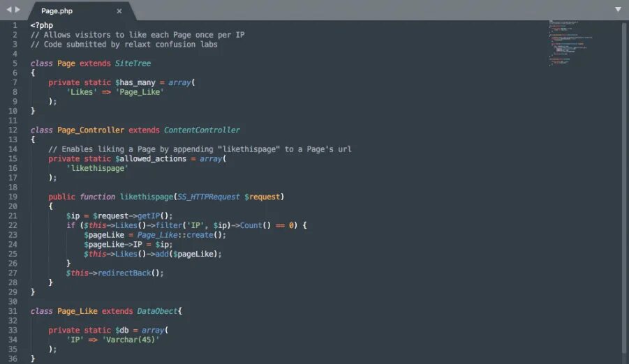Click the minimap code overview
Screen dimensions: 629x364
570,43
